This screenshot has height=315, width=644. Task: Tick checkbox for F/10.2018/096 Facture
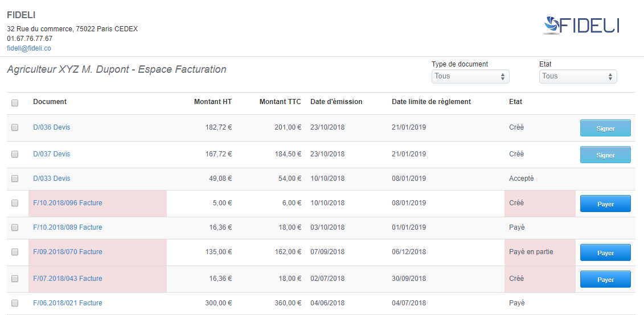(x=15, y=203)
